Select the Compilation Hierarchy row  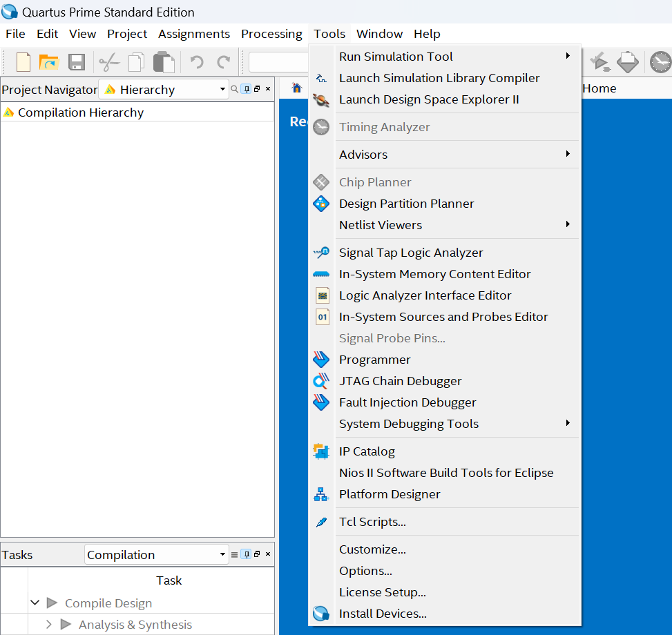point(137,113)
